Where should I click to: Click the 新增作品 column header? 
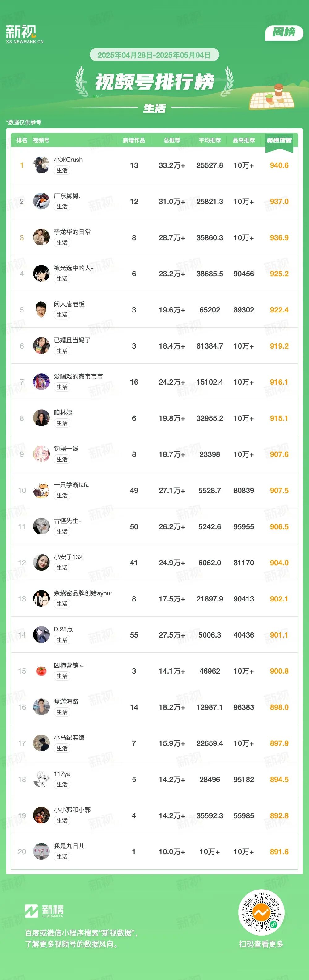tap(133, 140)
